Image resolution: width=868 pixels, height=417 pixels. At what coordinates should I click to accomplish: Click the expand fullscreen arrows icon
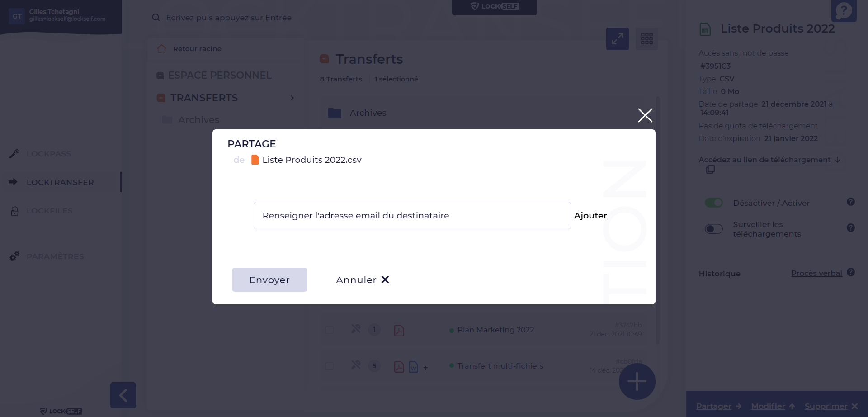pos(617,39)
